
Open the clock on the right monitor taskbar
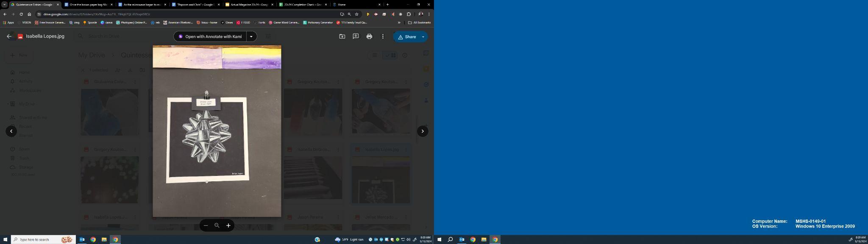coord(861,239)
